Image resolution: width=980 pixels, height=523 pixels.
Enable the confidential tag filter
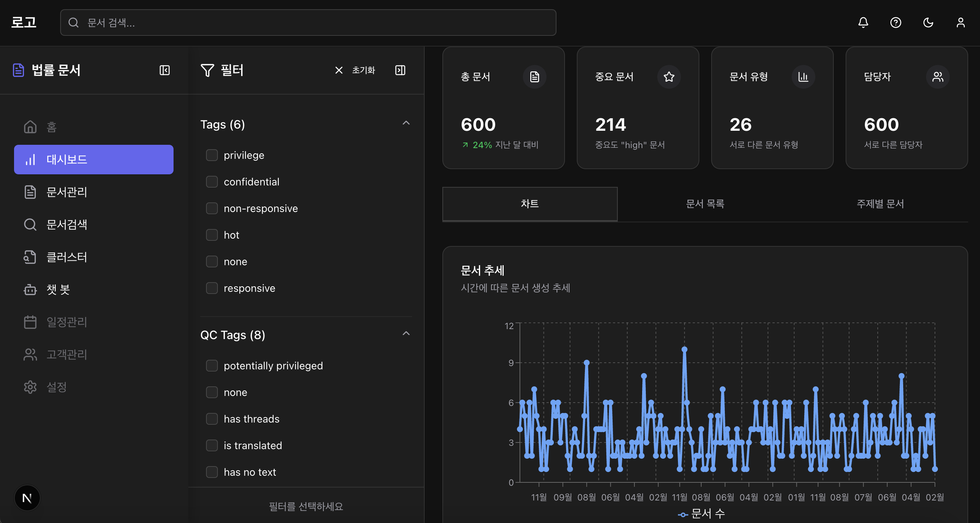click(212, 182)
